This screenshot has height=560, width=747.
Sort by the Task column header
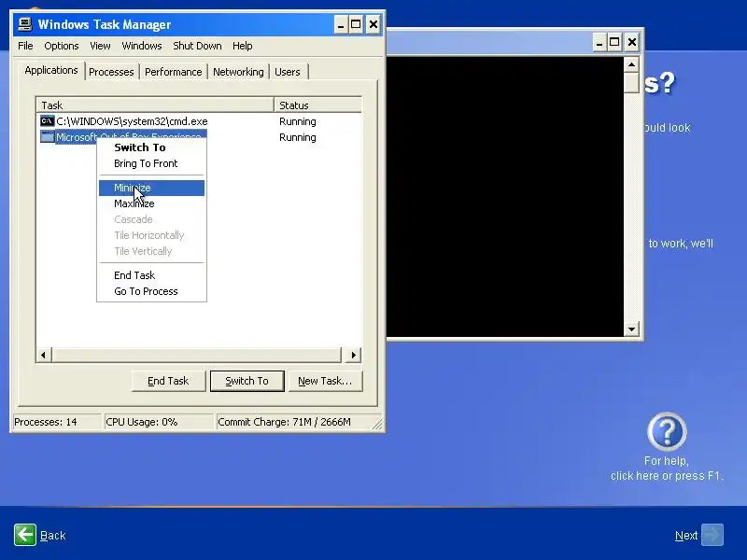click(x=155, y=105)
